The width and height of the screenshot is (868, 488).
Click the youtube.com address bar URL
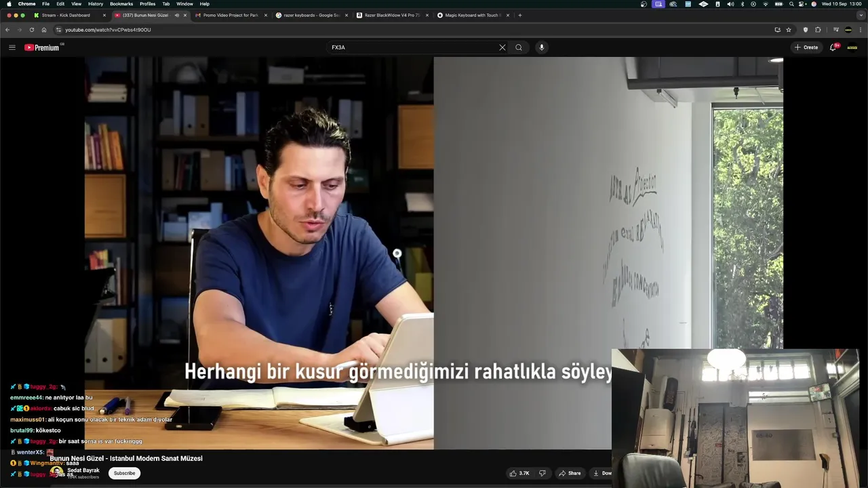[x=108, y=30]
